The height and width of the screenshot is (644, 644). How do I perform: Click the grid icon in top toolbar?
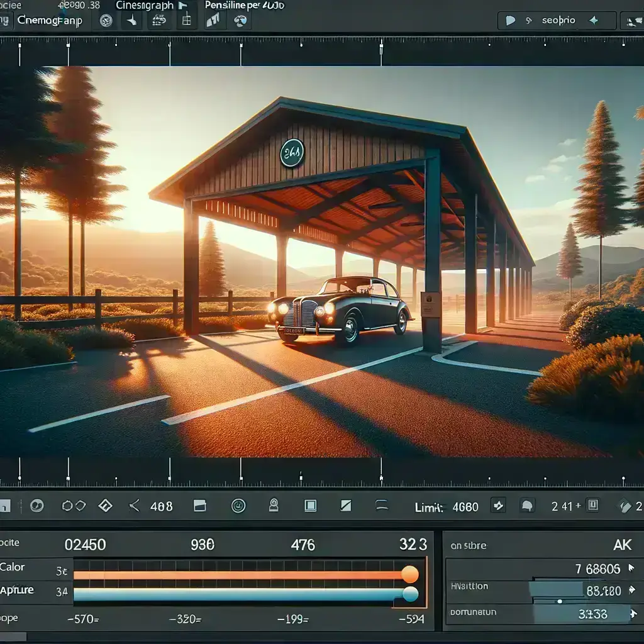(186, 21)
